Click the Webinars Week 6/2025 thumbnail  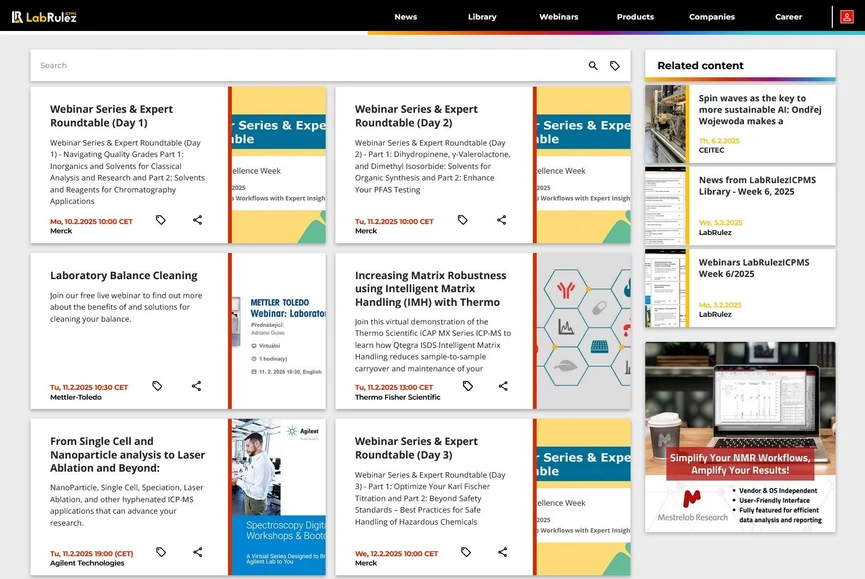pyautogui.click(x=665, y=288)
